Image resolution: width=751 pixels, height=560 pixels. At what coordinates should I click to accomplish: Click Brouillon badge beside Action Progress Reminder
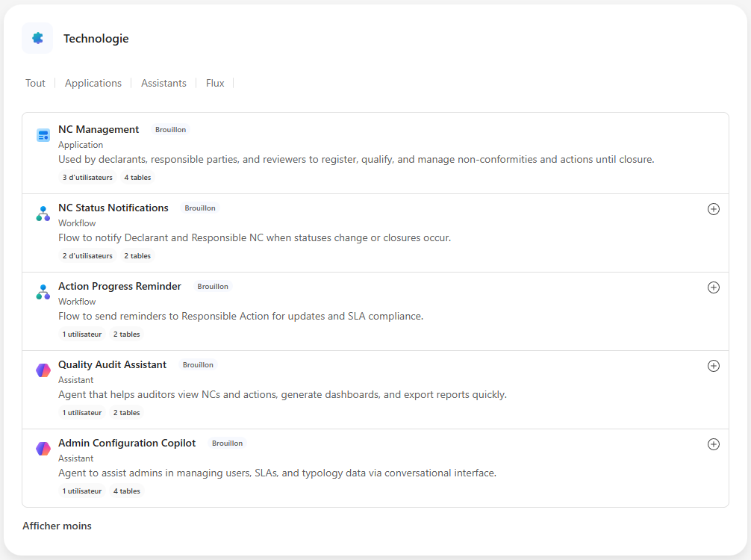213,287
